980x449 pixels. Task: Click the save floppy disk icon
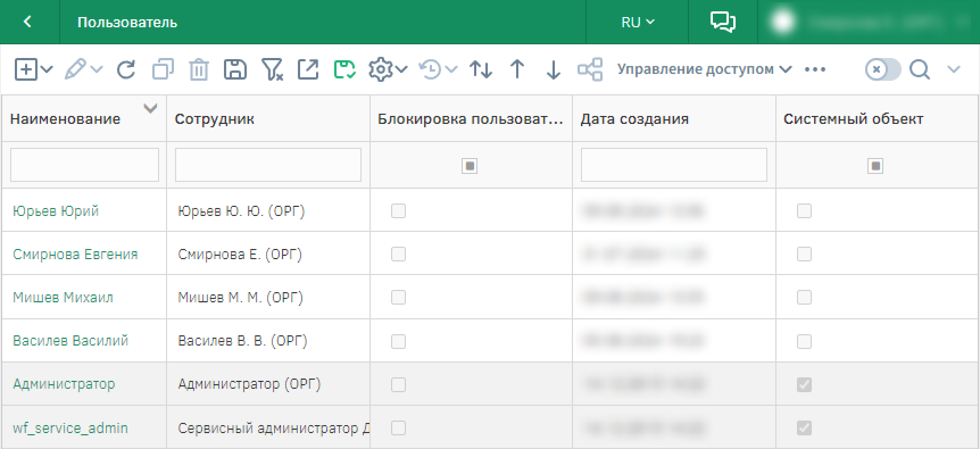(x=235, y=70)
